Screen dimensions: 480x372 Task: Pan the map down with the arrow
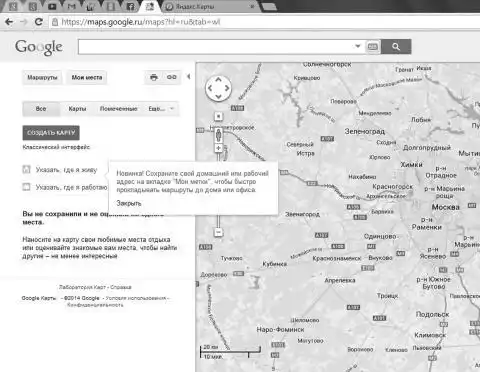[218, 96]
